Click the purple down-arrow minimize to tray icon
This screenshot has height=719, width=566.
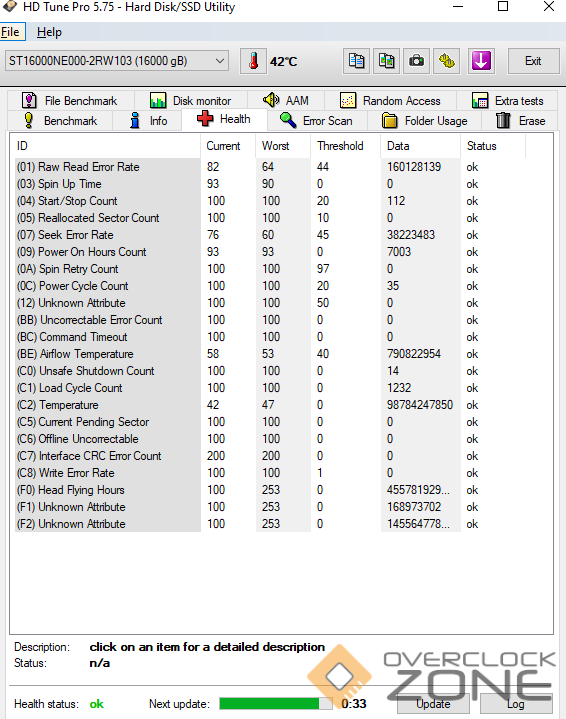481,61
